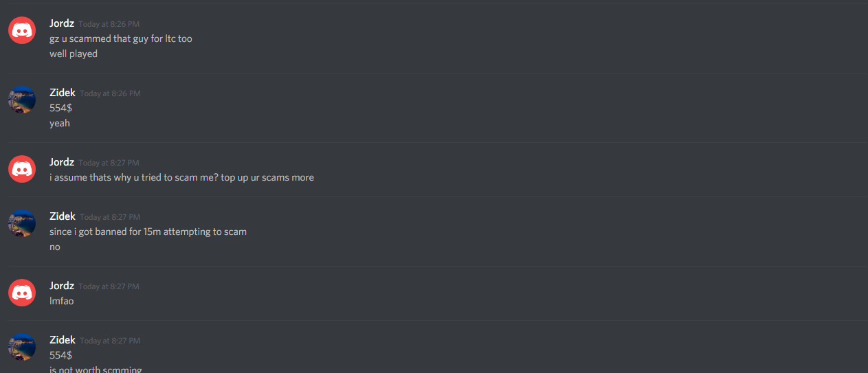Click the message 'since i got banned for 15m attempting to scam'

tap(148, 231)
